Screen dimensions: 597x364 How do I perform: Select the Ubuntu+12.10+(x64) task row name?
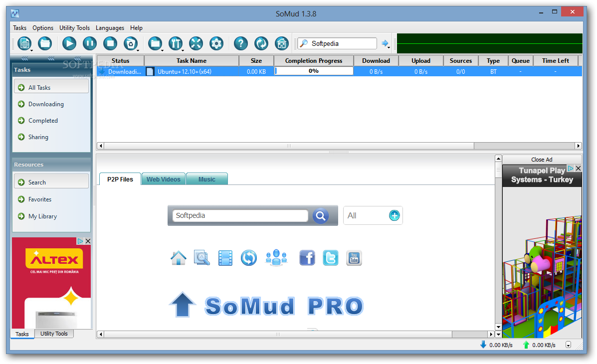185,72
